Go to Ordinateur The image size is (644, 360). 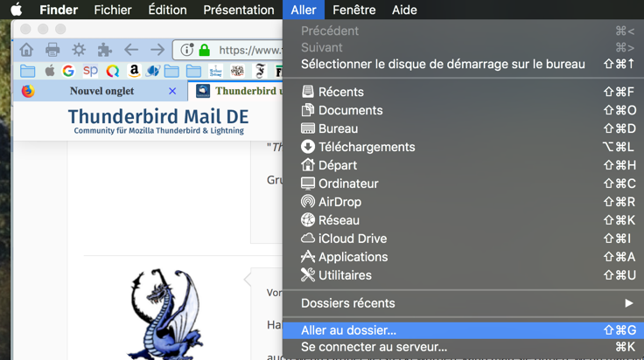pos(463,183)
